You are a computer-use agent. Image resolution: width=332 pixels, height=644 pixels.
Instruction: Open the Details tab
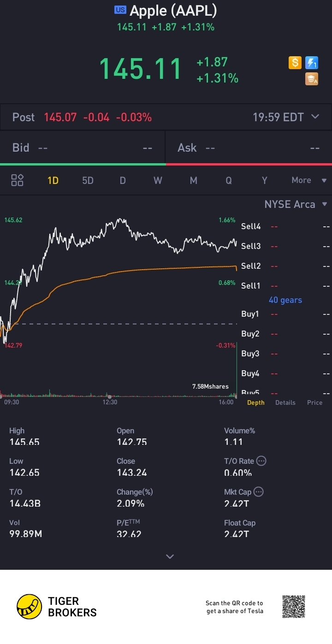[x=285, y=402]
